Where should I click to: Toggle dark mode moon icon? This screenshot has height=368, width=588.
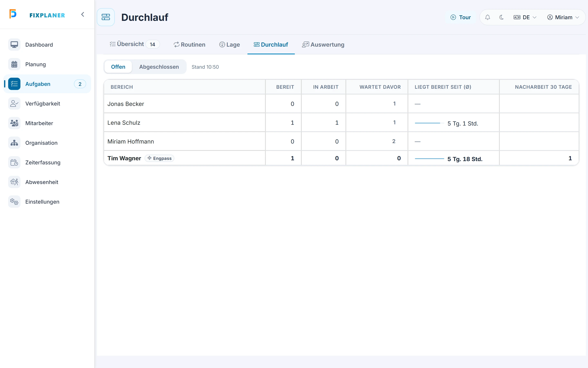tap(501, 17)
